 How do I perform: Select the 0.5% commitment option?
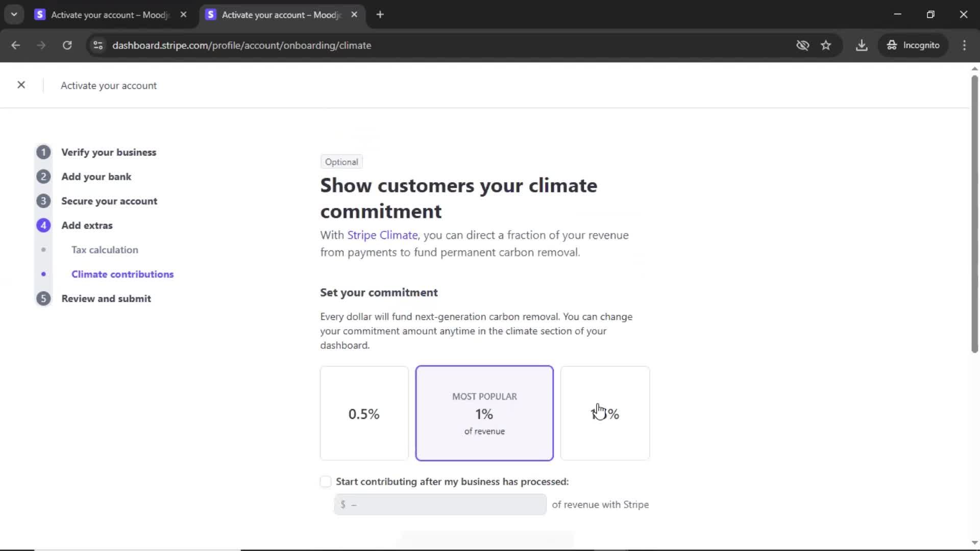coord(364,413)
